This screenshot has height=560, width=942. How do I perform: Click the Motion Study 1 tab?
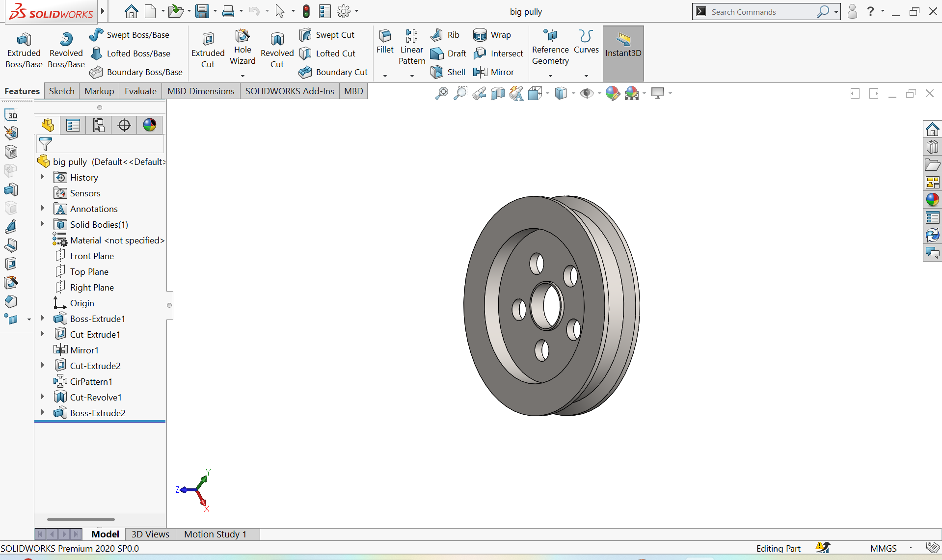click(215, 534)
